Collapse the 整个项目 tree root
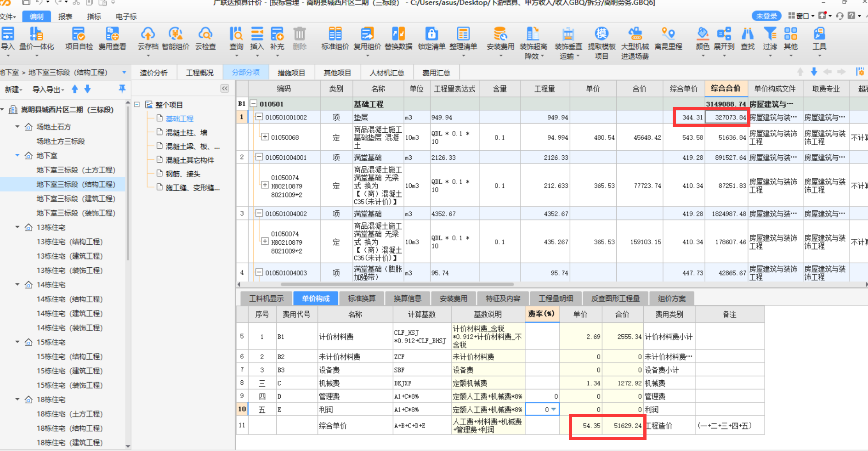 [x=137, y=104]
